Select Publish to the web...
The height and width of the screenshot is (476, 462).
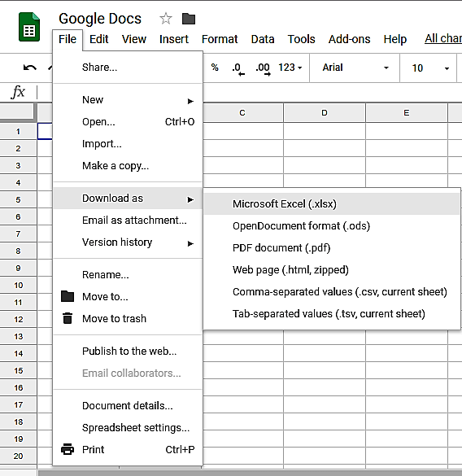point(128,351)
